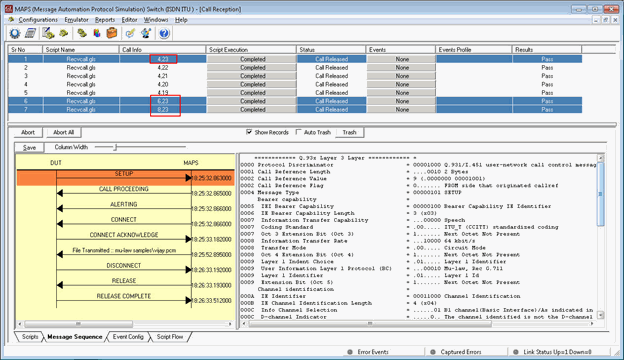Viewport: 624px width, 360px height.
Task: Click the single yellow telephone toolbar icon
Action: pyautogui.click(x=64, y=33)
